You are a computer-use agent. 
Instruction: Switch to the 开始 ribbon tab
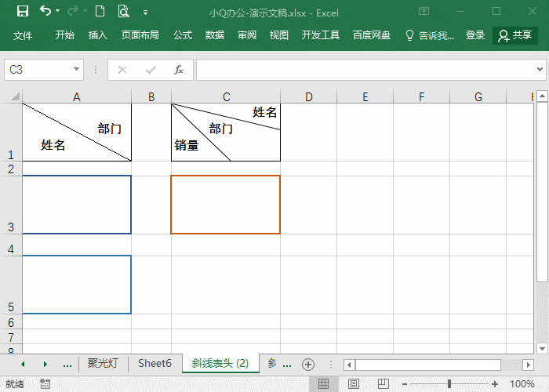(x=65, y=35)
